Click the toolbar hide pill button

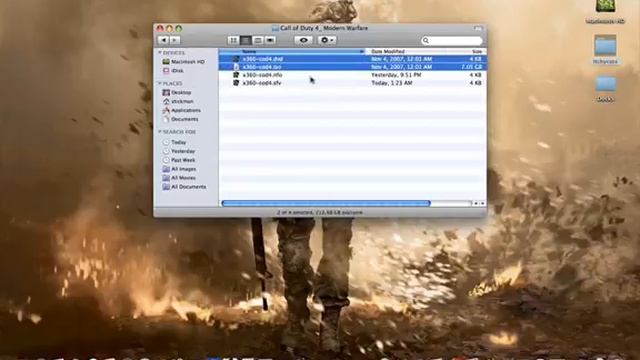(478, 28)
